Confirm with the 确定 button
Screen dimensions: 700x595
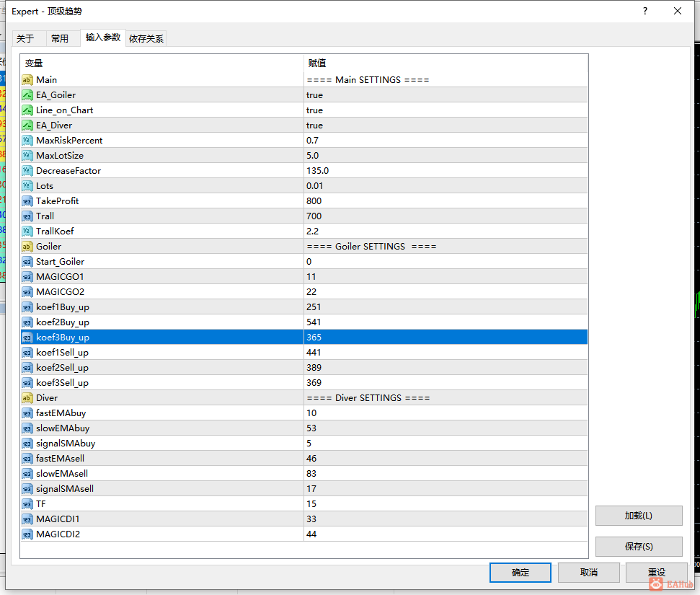[x=520, y=572]
